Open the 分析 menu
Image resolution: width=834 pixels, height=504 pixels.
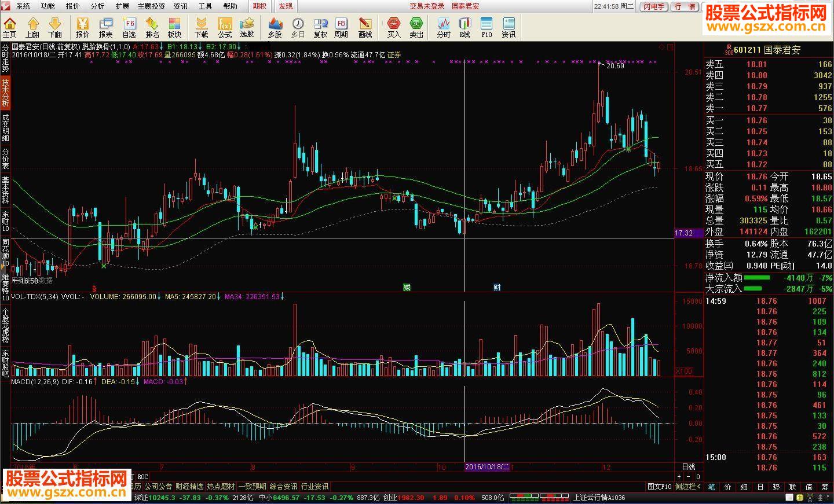coord(98,6)
